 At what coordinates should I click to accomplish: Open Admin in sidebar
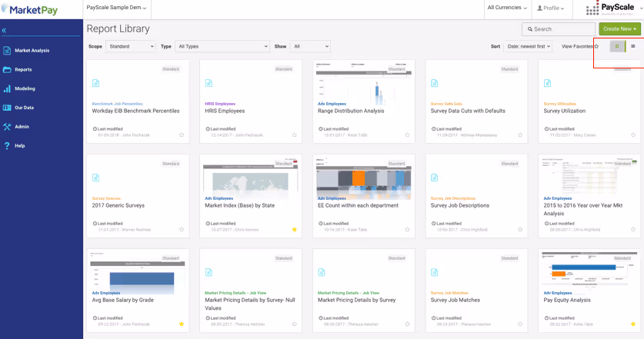pos(22,126)
